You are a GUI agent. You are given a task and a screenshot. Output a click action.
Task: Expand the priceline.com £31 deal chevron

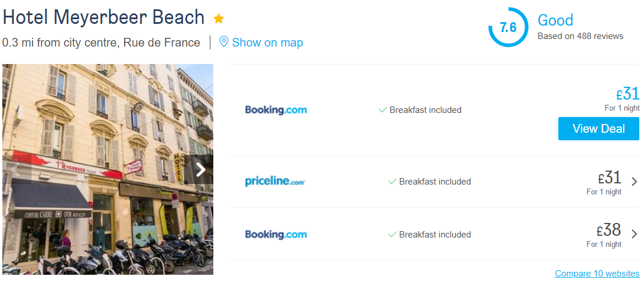[634, 182]
